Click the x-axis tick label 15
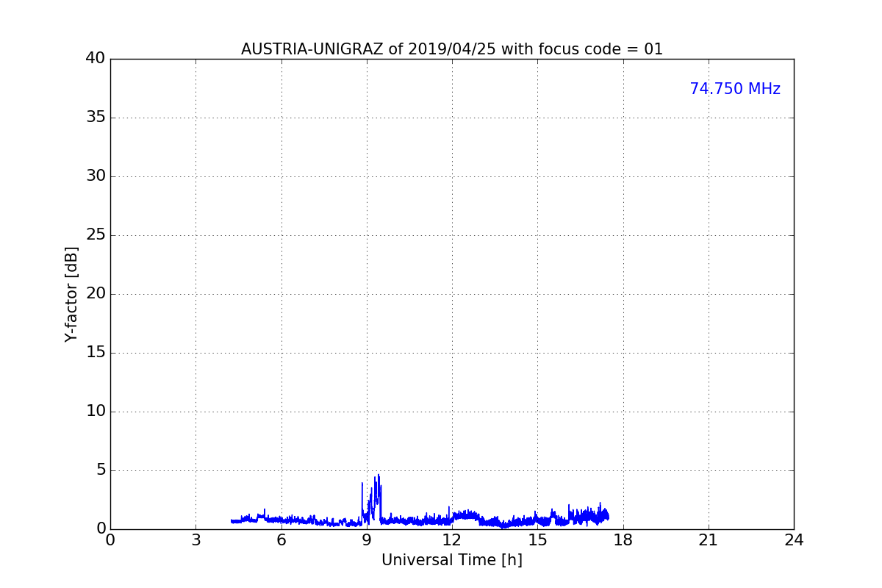 click(537, 540)
